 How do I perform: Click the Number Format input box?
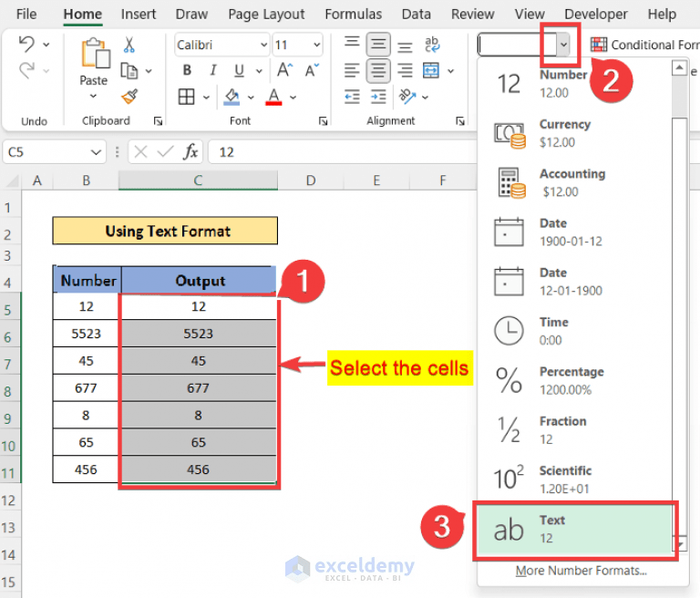click(x=518, y=45)
